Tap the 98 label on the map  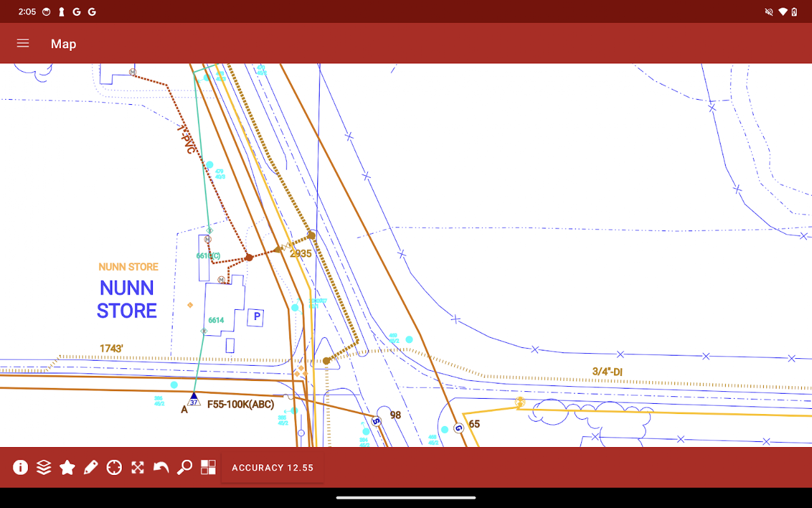pyautogui.click(x=395, y=415)
